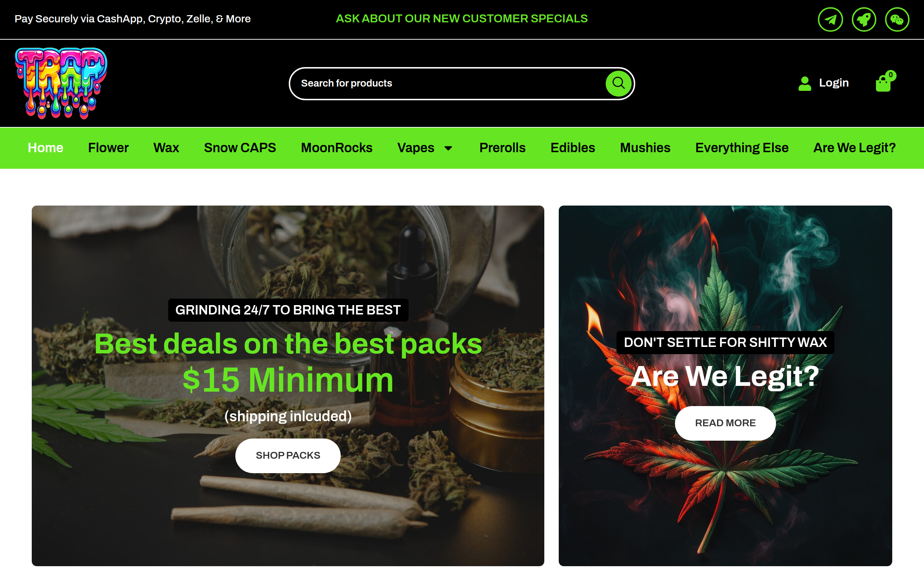924x577 pixels.
Task: Navigate to the Mushies page
Action: coord(645,148)
